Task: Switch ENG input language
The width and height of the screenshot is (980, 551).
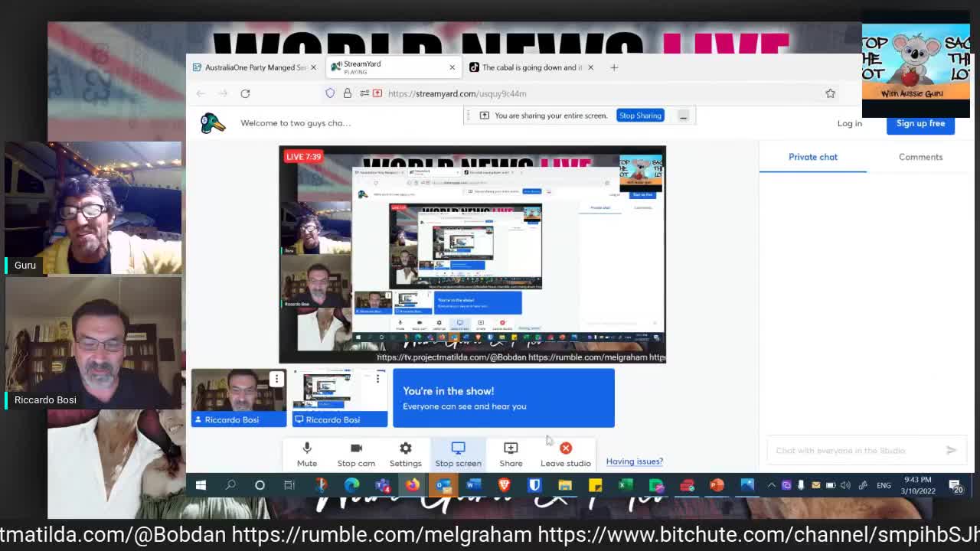Action: point(884,485)
